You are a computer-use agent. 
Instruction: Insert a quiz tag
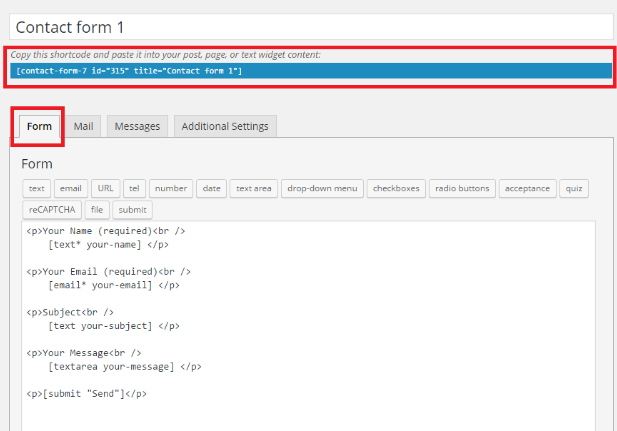pos(574,189)
